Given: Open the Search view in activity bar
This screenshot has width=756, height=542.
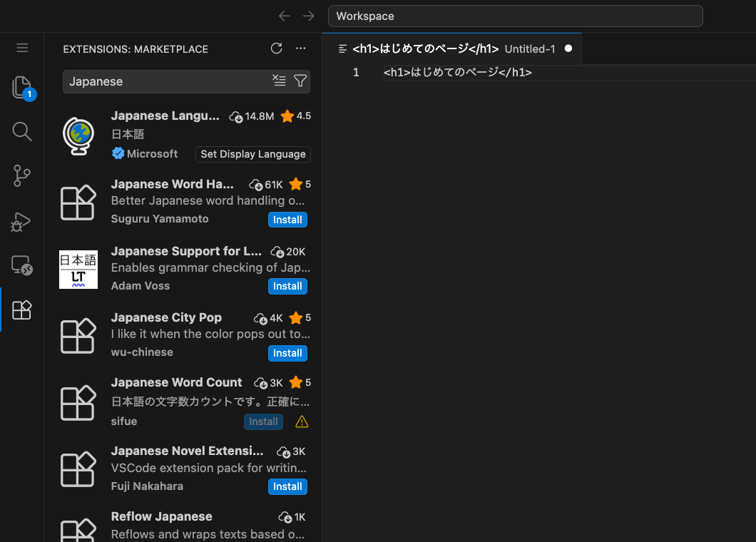Looking at the screenshot, I should (22, 131).
